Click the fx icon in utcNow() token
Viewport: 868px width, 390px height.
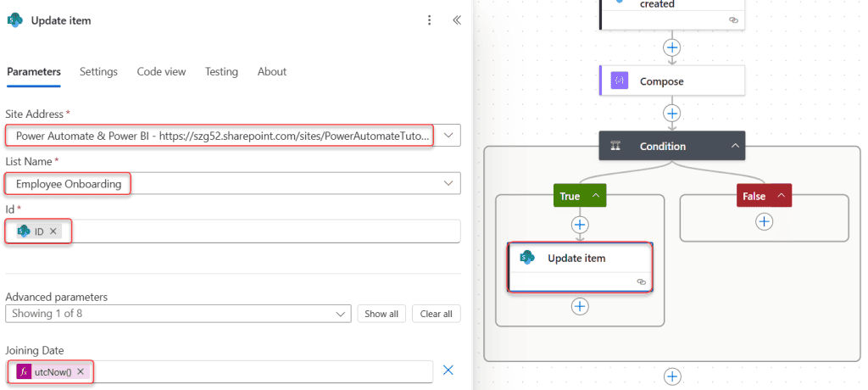tap(24, 371)
